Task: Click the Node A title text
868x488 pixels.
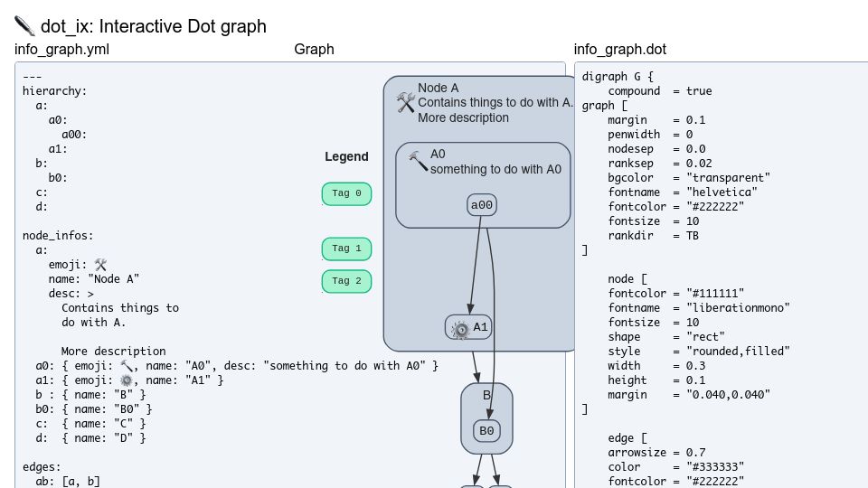Action: (438, 88)
